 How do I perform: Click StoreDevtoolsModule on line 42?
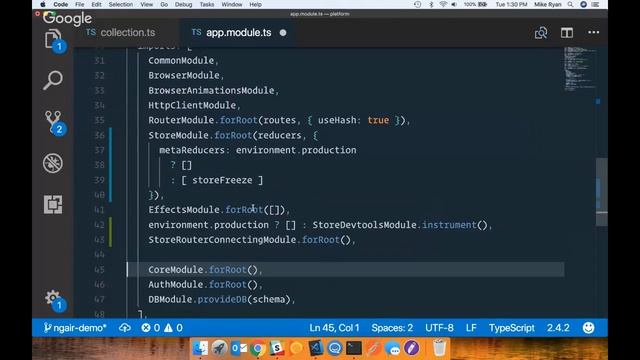coord(364,225)
